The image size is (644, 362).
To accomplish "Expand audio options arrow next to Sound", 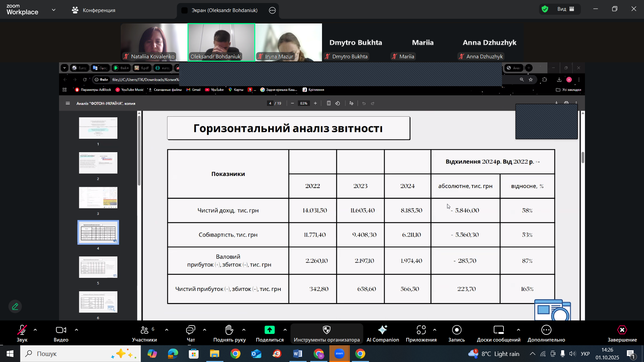I will [35, 330].
